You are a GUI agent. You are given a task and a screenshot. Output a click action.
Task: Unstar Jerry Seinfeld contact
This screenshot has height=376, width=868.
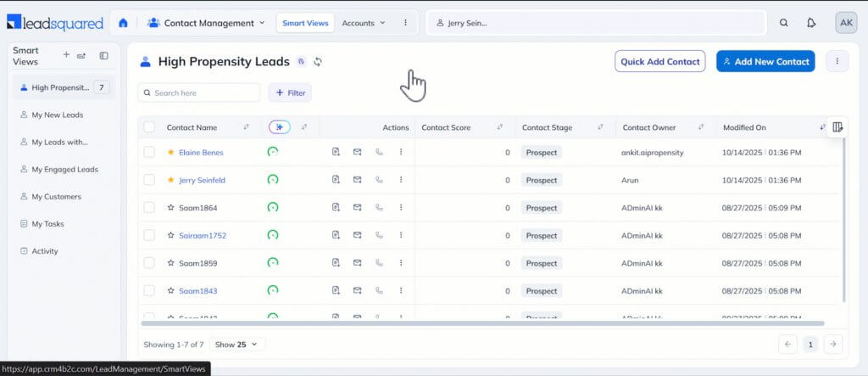(x=170, y=180)
